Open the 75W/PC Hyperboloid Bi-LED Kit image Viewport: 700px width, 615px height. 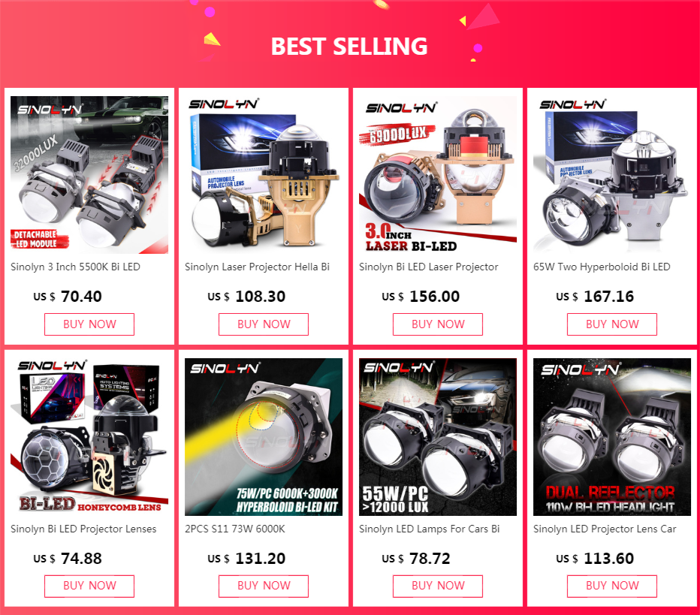(264, 437)
